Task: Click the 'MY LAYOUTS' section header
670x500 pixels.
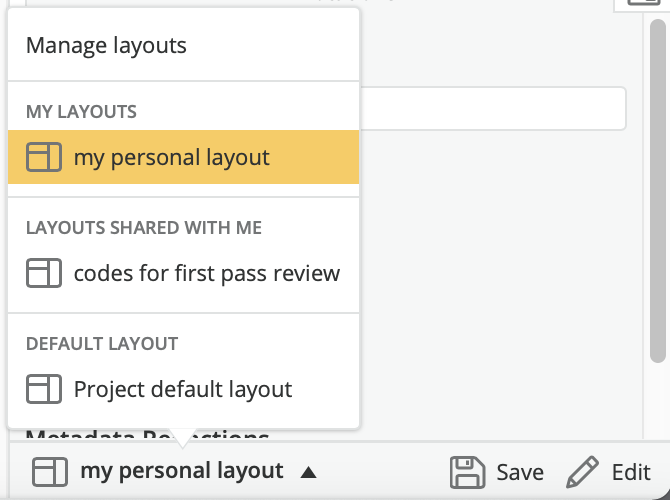Action: coord(81,112)
